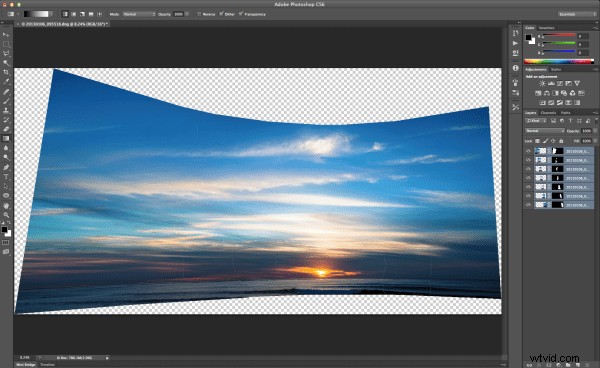Select the Ellipse shape tool
The width and height of the screenshot is (600, 368).
pyautogui.click(x=6, y=195)
